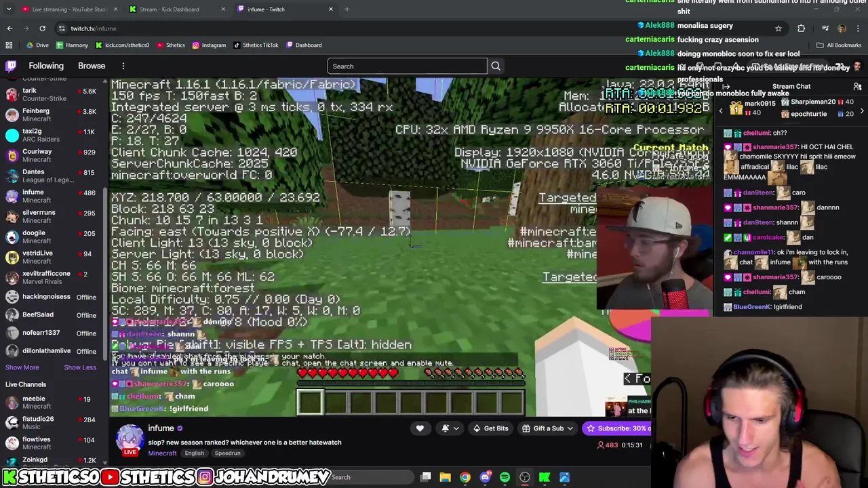
Task: Open the Harmony bookmark
Action: click(x=72, y=45)
